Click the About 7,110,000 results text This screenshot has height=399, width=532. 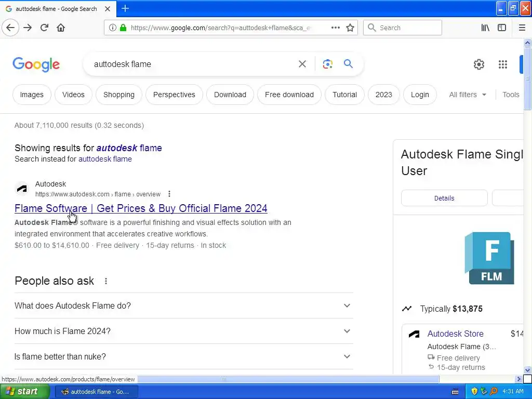[x=79, y=126]
